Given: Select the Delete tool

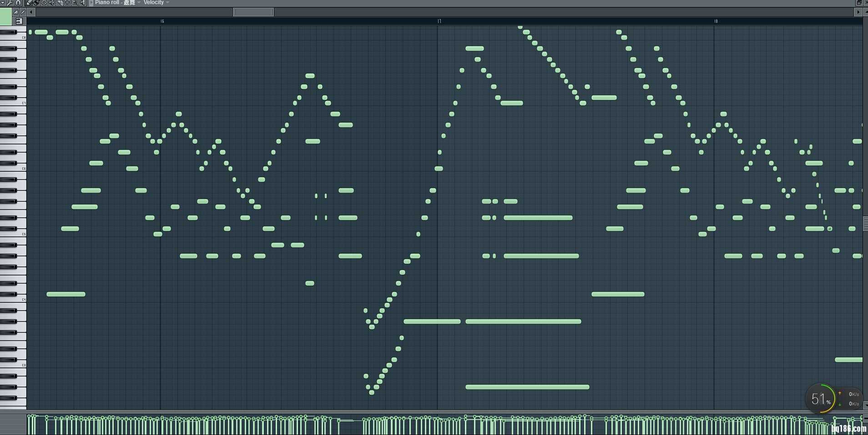Looking at the screenshot, I should [44, 2].
